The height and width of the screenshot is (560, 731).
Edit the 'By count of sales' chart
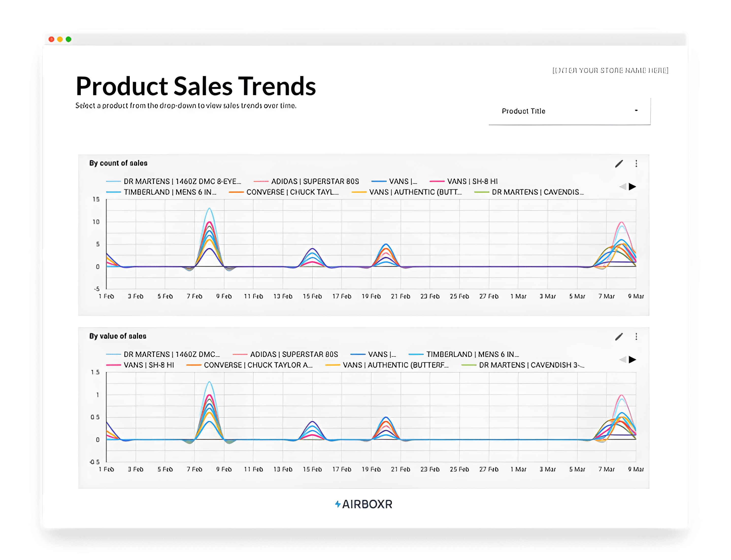pyautogui.click(x=619, y=164)
